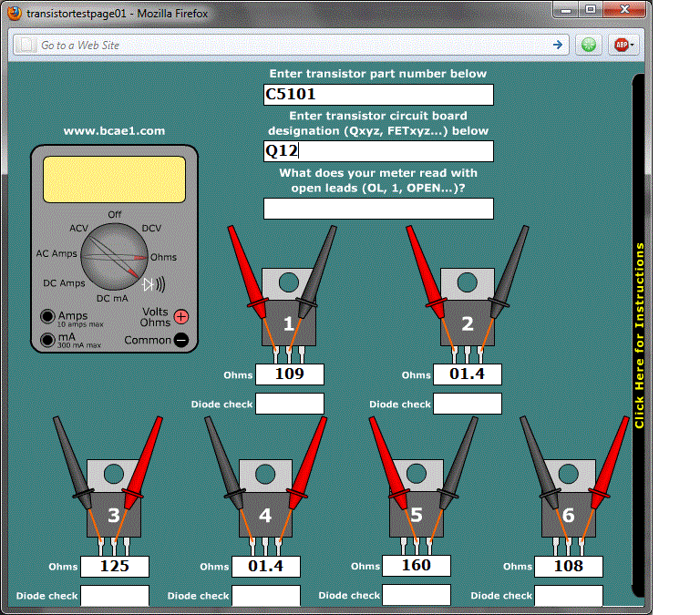The image size is (700, 615).
Task: Maximize the Firefox window
Action: (591, 10)
